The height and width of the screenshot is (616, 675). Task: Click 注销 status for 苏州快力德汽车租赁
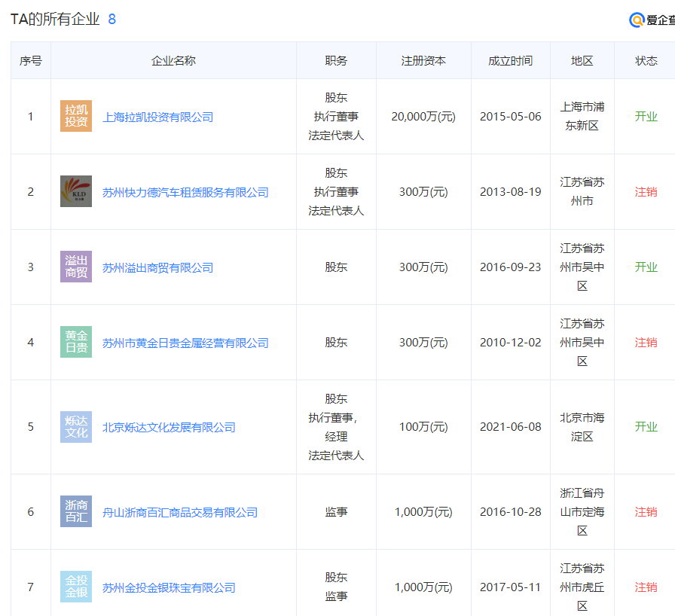coord(646,192)
